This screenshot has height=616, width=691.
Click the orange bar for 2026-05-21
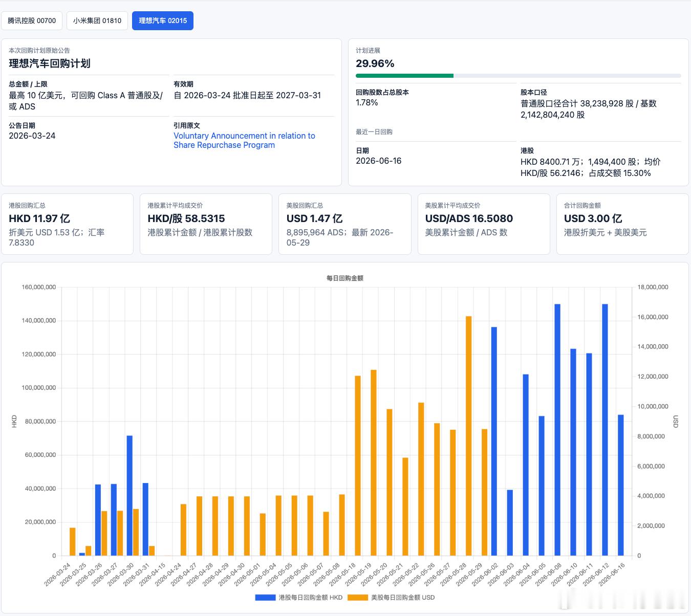[405, 507]
